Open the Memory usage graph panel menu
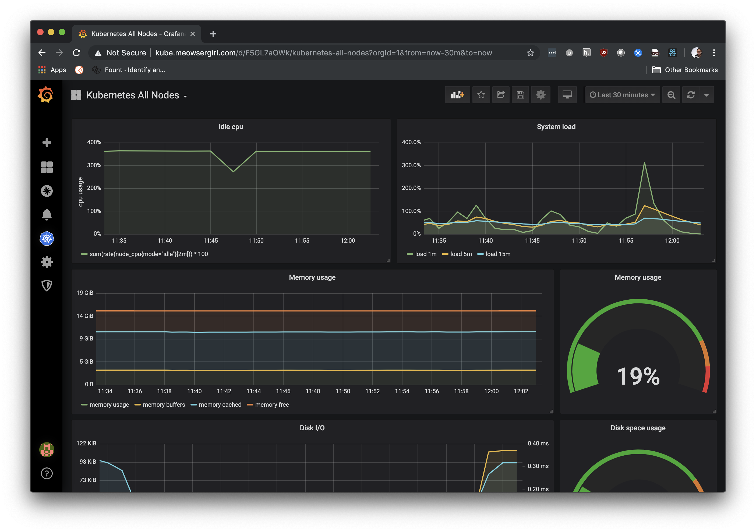This screenshot has height=532, width=756. pos(312,277)
